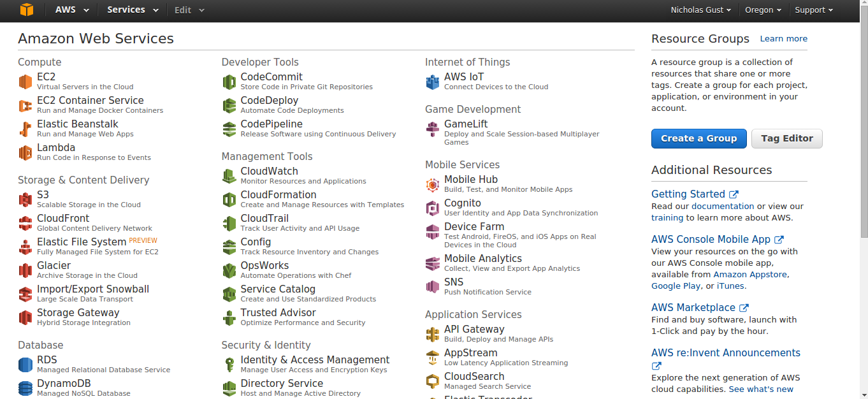Click the AWS IoT icon

click(433, 82)
